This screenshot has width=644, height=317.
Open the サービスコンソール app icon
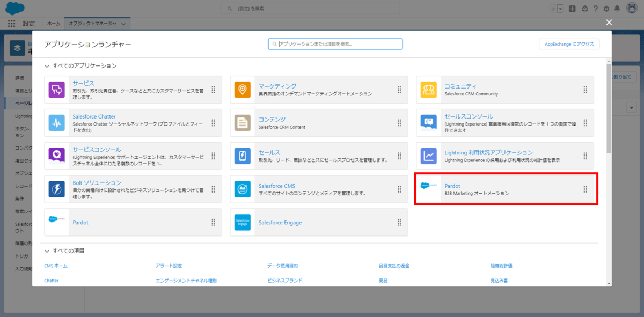[56, 156]
